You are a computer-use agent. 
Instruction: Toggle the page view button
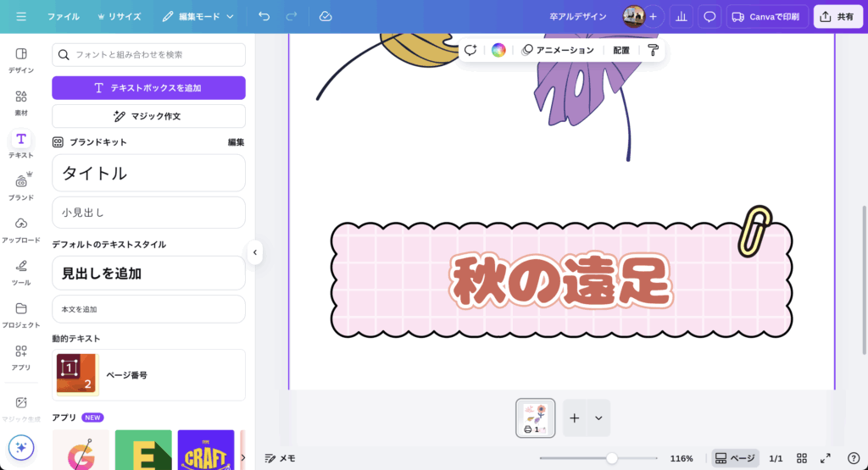[735, 458]
